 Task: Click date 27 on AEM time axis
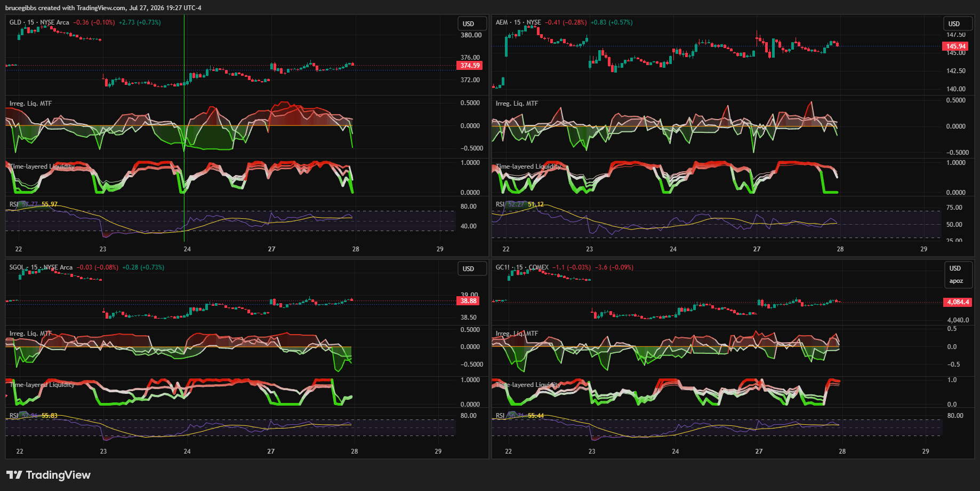coord(757,249)
